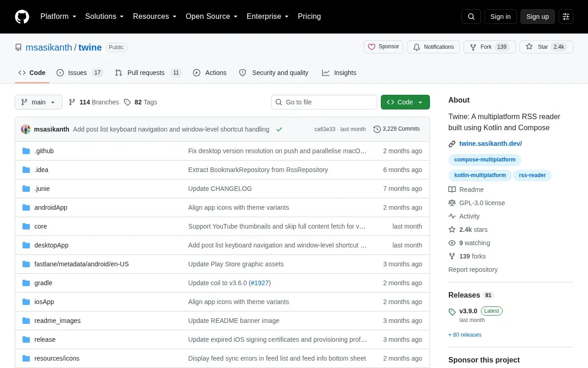Expand the Open Source menu

click(212, 17)
